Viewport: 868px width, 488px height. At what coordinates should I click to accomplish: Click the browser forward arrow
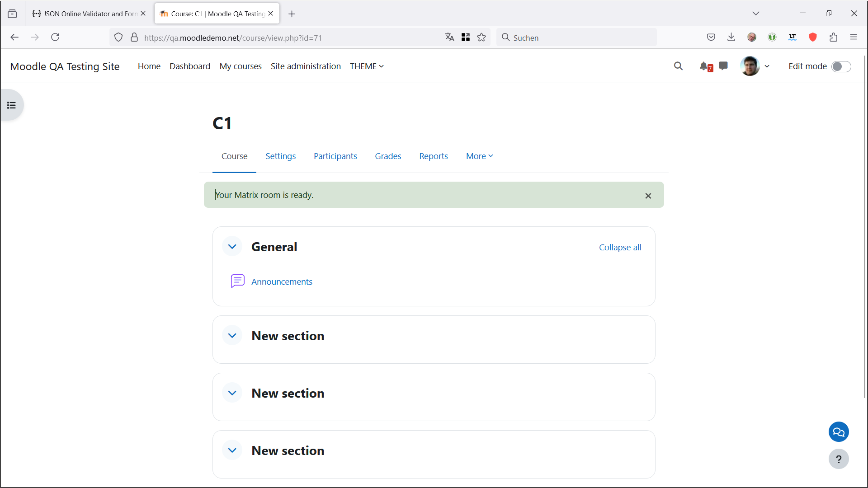[x=35, y=37]
